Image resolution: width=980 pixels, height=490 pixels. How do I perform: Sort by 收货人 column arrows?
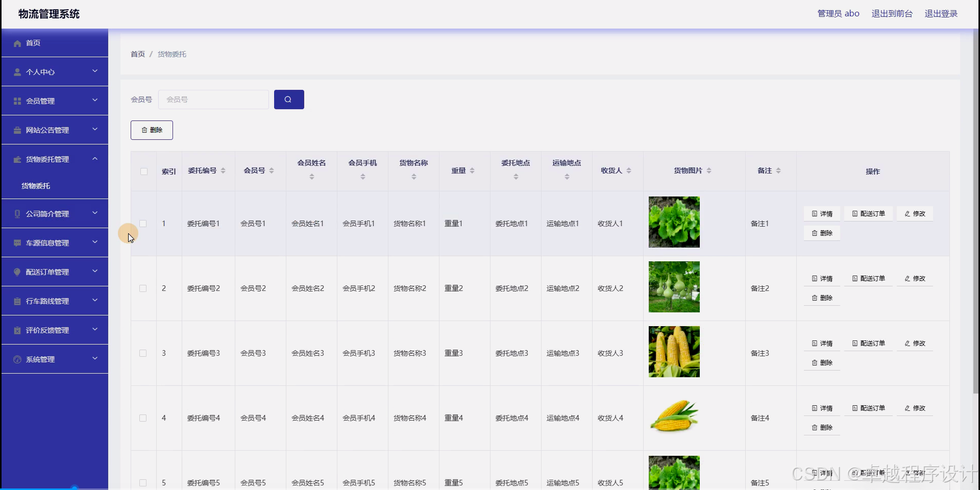pos(629,170)
